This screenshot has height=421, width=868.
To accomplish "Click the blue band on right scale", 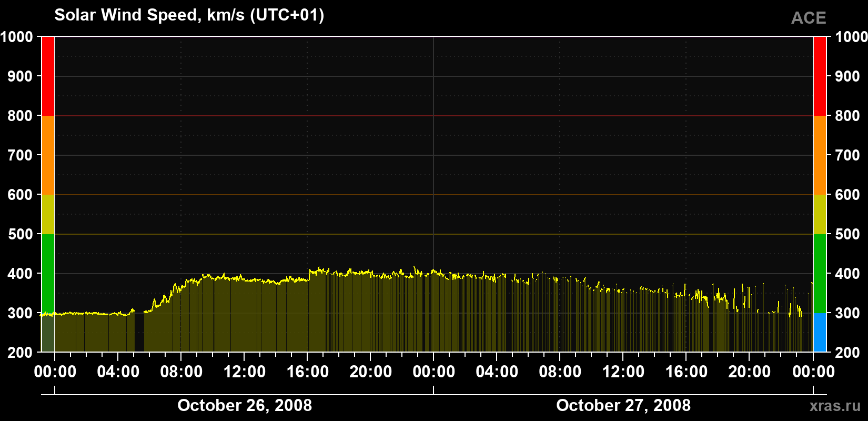I will pyautogui.click(x=820, y=333).
